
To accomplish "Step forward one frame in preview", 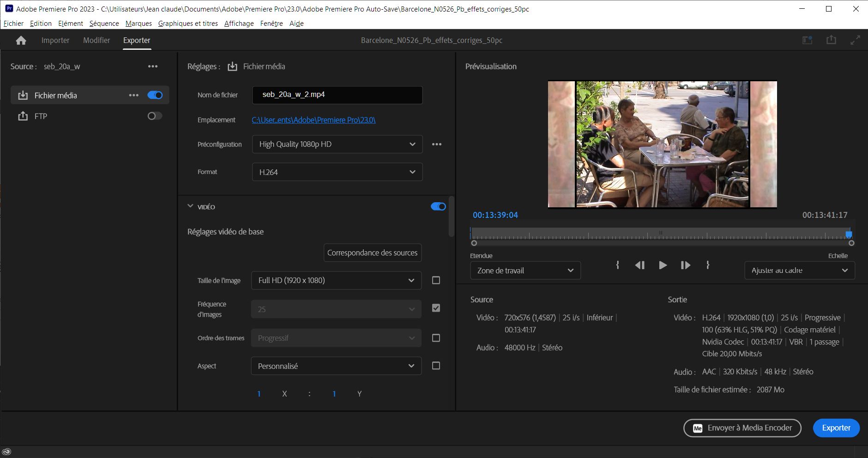I will 685,265.
